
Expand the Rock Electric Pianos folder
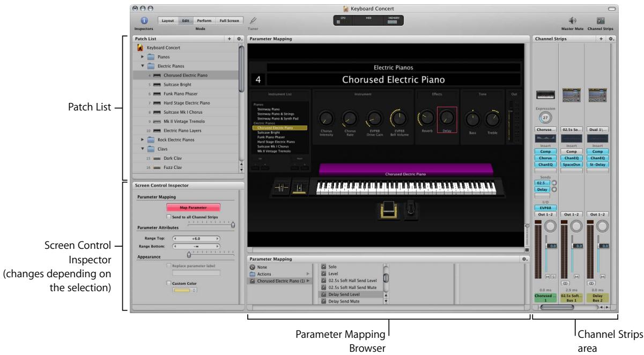[142, 139]
